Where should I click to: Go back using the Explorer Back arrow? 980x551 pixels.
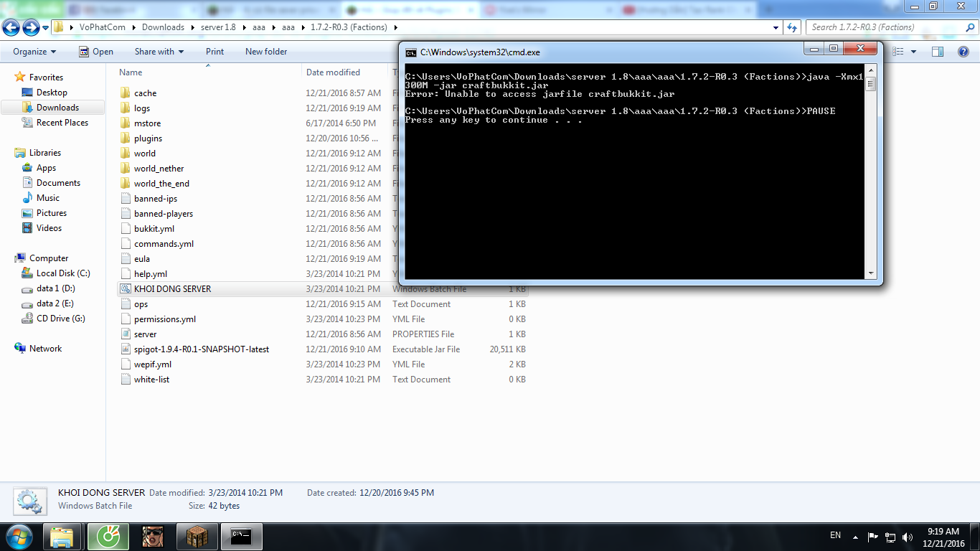click(11, 27)
